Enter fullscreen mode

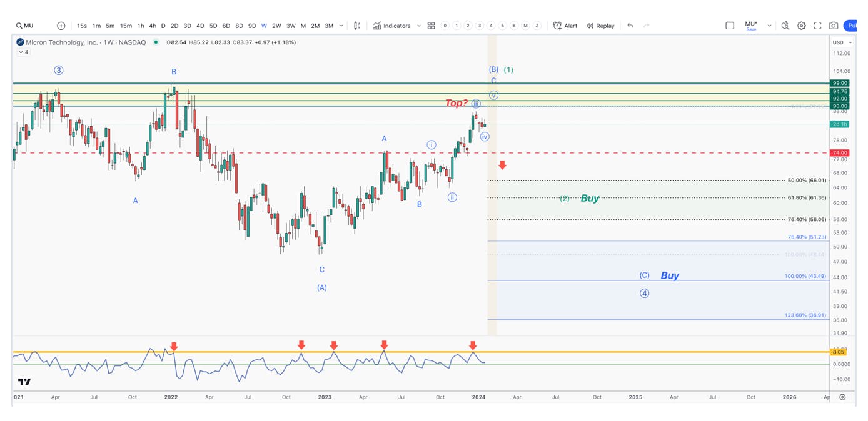817,26
